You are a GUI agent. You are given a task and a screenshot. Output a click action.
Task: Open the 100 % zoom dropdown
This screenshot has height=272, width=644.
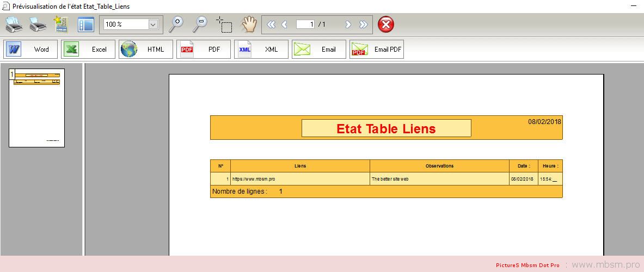pyautogui.click(x=153, y=24)
